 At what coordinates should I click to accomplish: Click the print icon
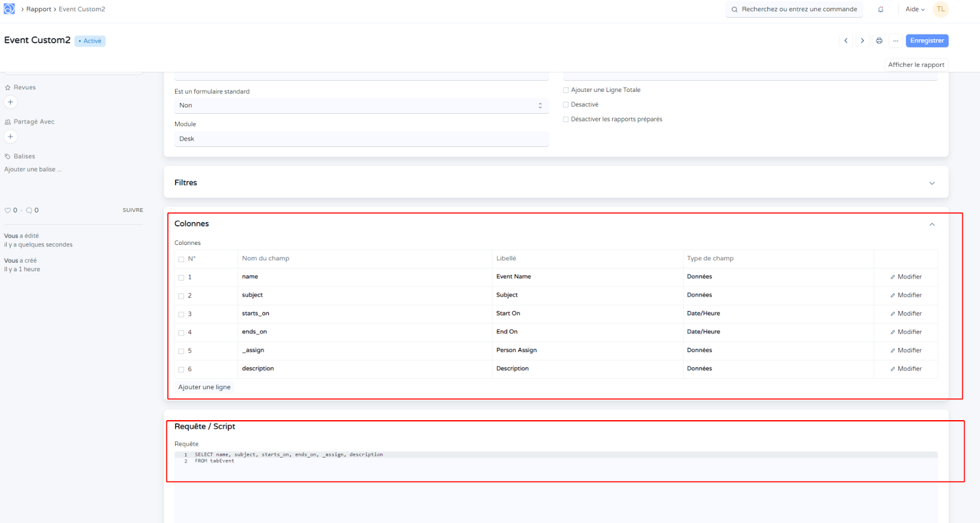click(x=879, y=40)
